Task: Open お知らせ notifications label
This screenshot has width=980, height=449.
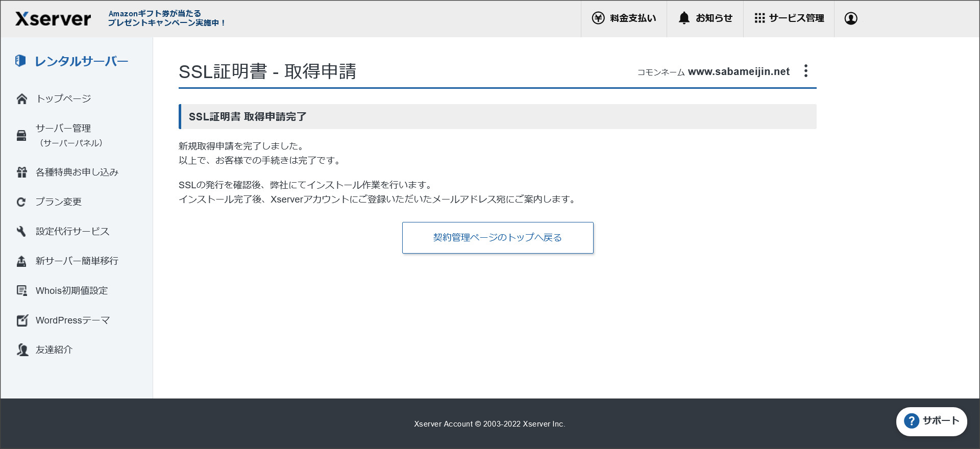Action: 714,18
